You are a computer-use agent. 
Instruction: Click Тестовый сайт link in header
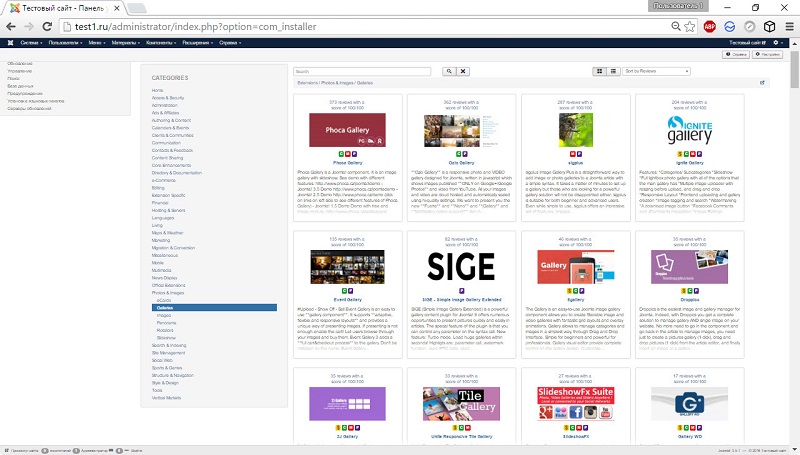[x=747, y=43]
